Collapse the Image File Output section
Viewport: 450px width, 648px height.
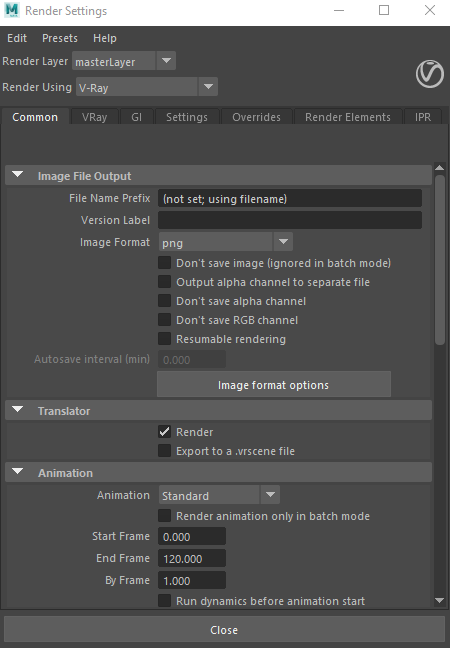coord(18,175)
